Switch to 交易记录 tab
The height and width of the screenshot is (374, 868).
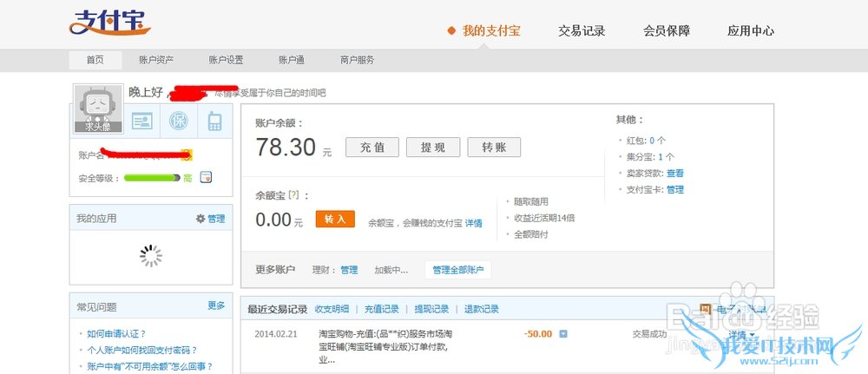[582, 31]
